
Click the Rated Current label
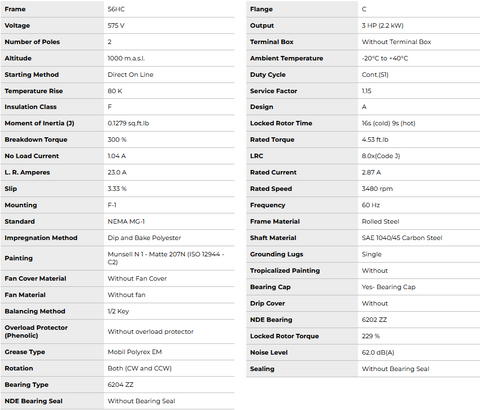[273, 172]
